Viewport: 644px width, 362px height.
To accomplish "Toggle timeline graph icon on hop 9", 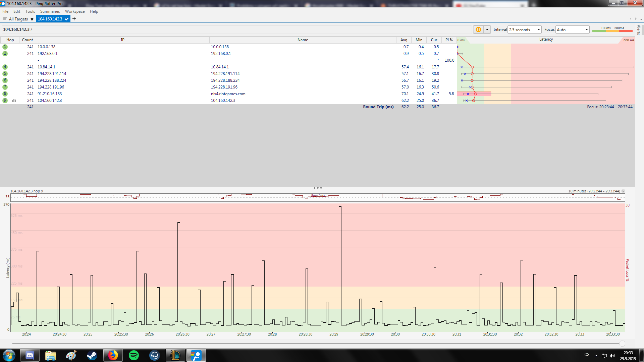I will [14, 100].
